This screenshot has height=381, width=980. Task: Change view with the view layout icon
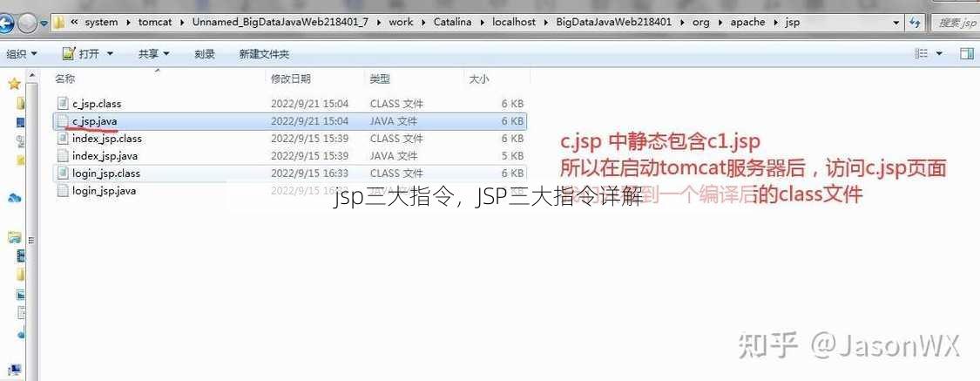coord(922,54)
